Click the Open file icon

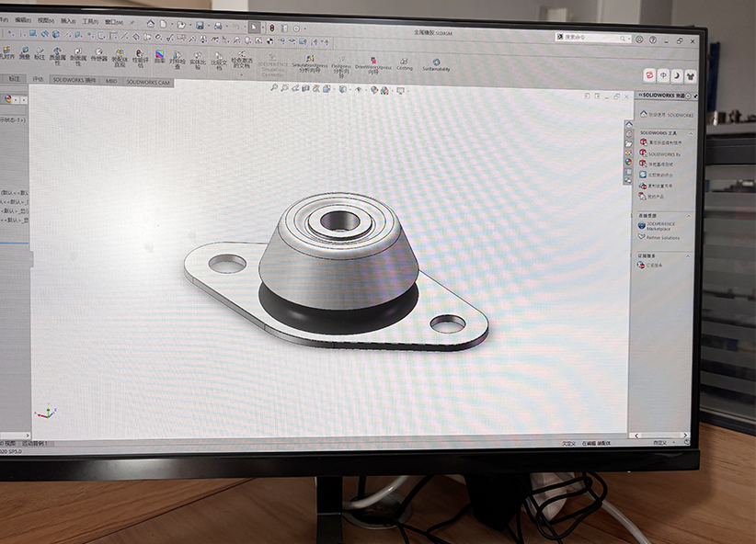point(181,24)
